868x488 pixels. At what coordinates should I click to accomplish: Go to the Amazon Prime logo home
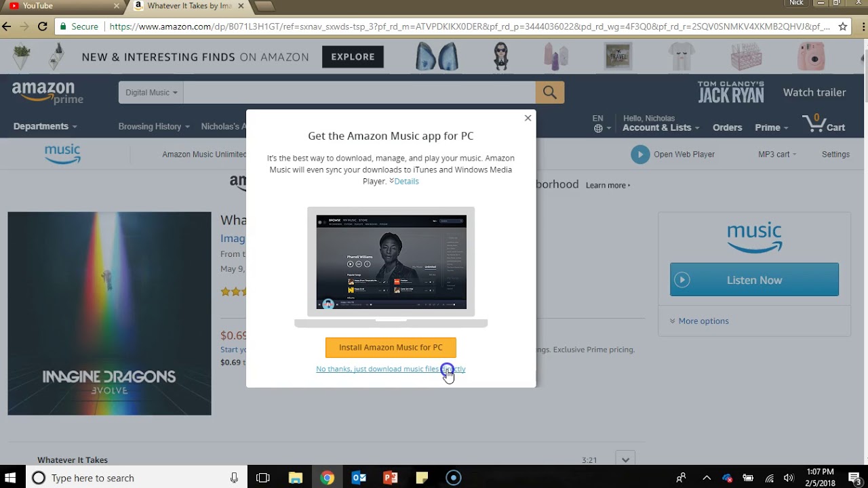[x=47, y=93]
